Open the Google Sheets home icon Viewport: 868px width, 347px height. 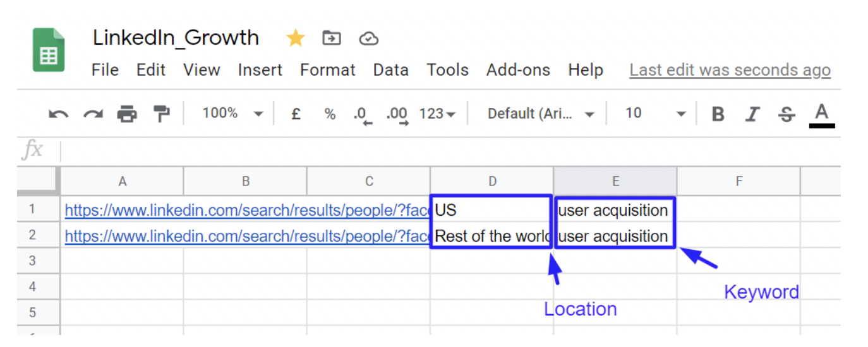49,50
